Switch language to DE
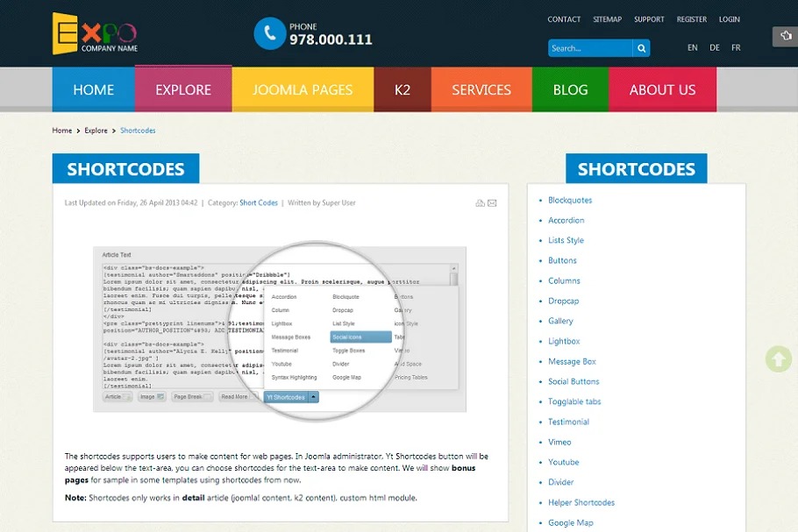798x532 pixels. 715,48
